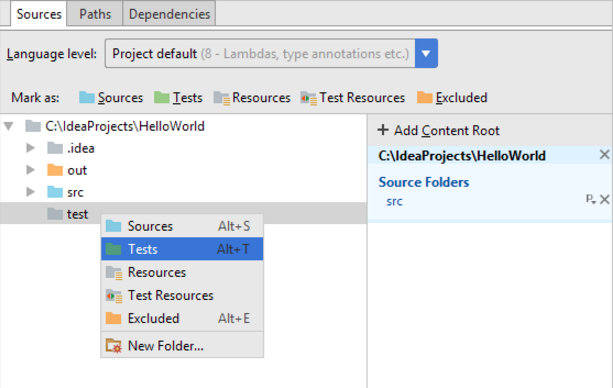
Task: Mark as Resources in the toolbar
Action: (252, 97)
